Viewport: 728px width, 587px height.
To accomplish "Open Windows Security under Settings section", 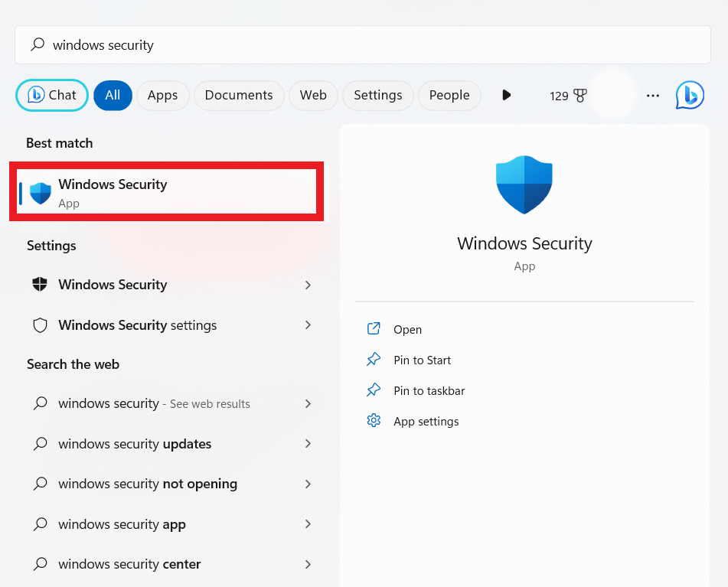I will 113,285.
